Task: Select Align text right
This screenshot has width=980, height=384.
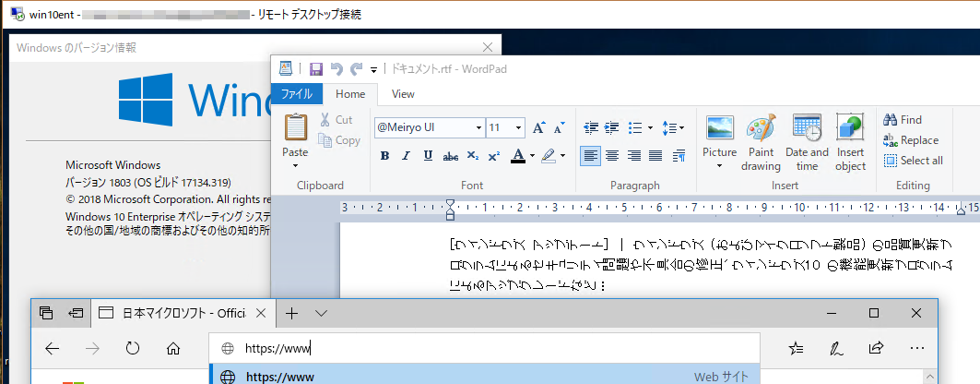Action: pos(634,156)
